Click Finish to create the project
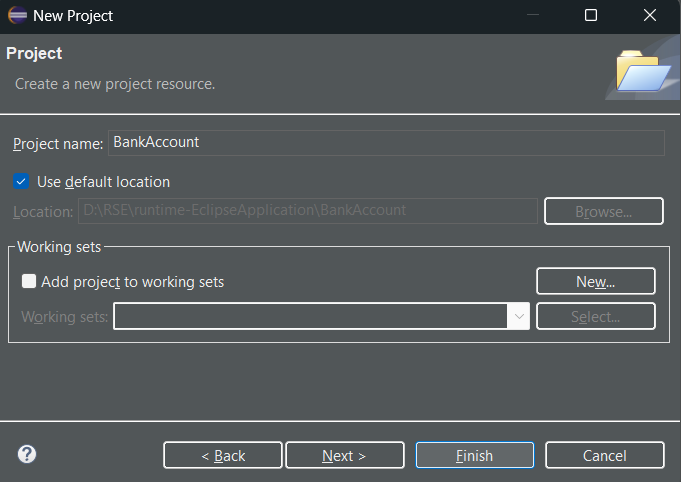This screenshot has width=681, height=482. pyautogui.click(x=475, y=455)
